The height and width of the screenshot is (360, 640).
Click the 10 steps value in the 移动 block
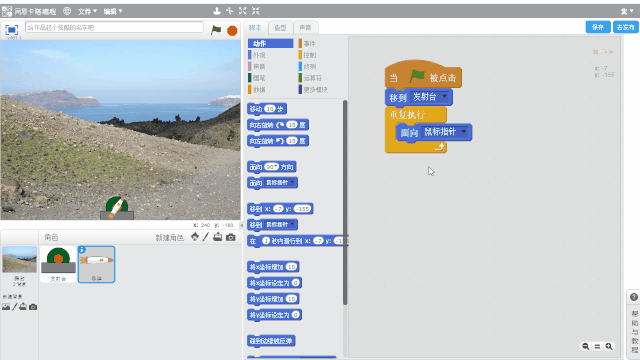coord(270,109)
